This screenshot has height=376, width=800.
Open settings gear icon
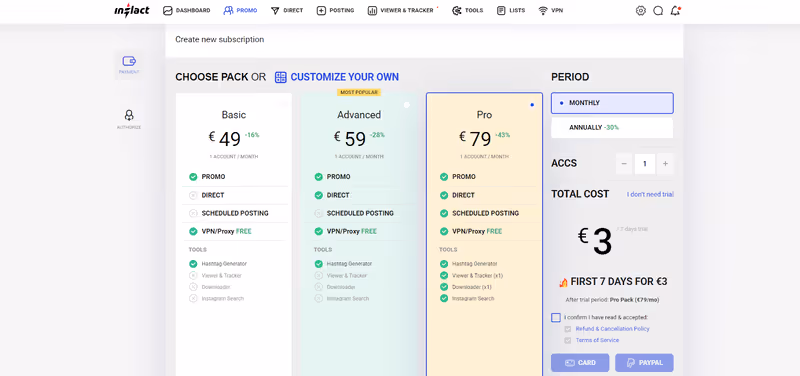[641, 10]
